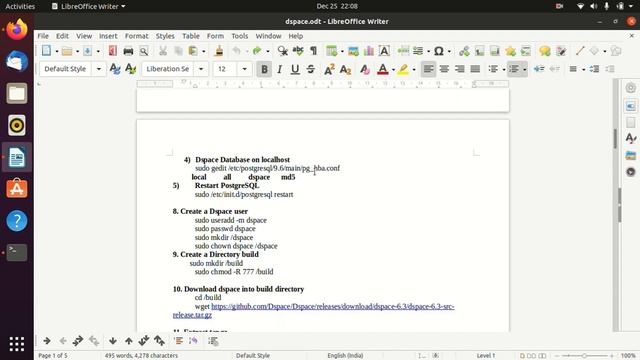Viewport: 640px width, 360px height.
Task: Insert hyperlink icon in toolbar
Action: coord(464,51)
